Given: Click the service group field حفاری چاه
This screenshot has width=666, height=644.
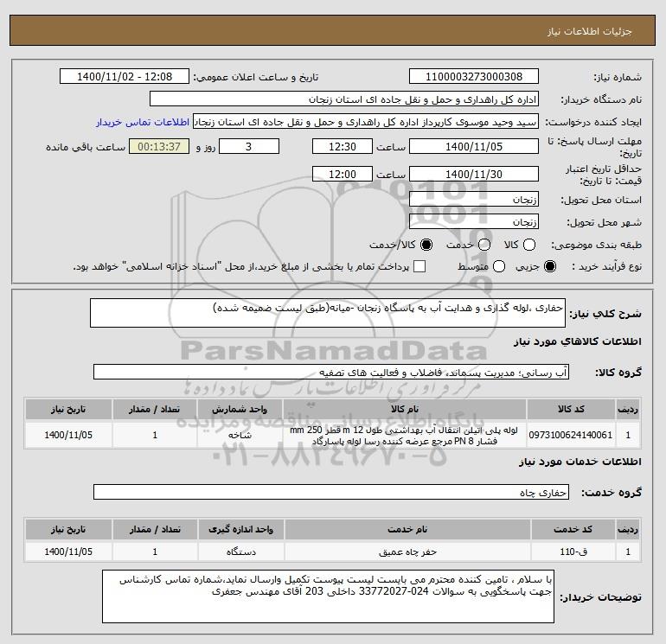Looking at the screenshot, I should click(x=331, y=492).
